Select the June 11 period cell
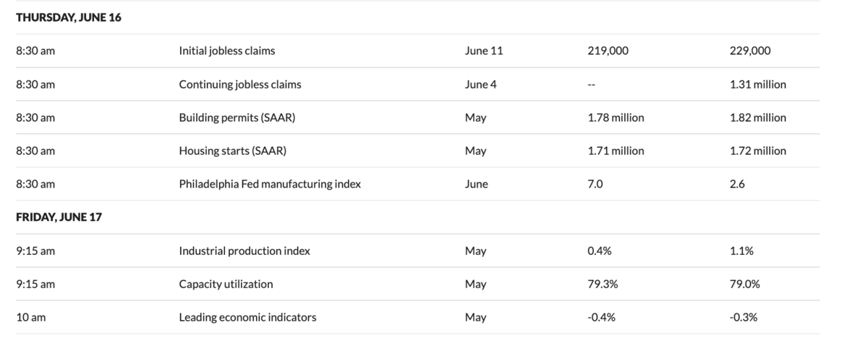The width and height of the screenshot is (868, 349). (x=484, y=51)
